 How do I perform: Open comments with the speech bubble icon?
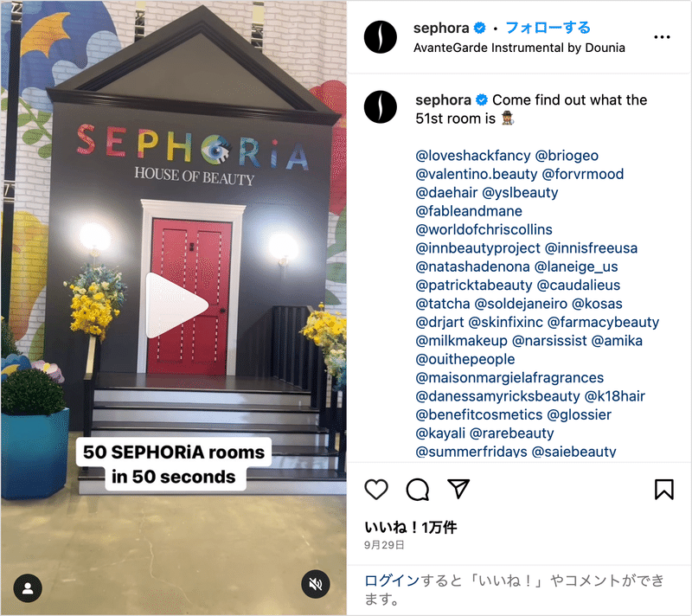pos(417,489)
